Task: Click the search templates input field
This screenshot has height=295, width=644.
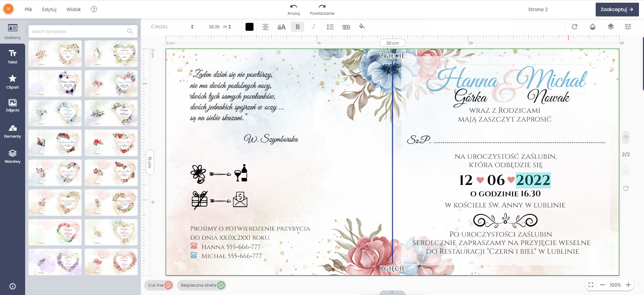Action: (83, 31)
